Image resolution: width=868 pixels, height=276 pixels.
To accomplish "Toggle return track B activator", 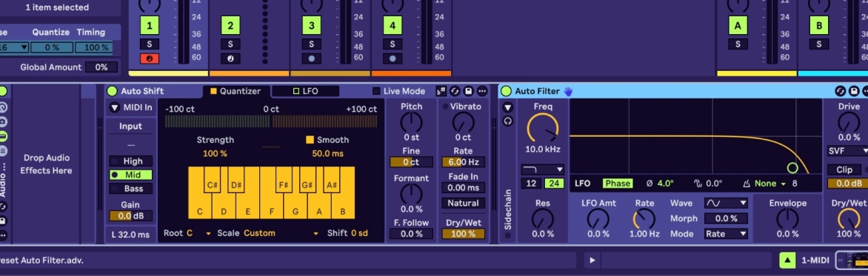I will point(818,25).
